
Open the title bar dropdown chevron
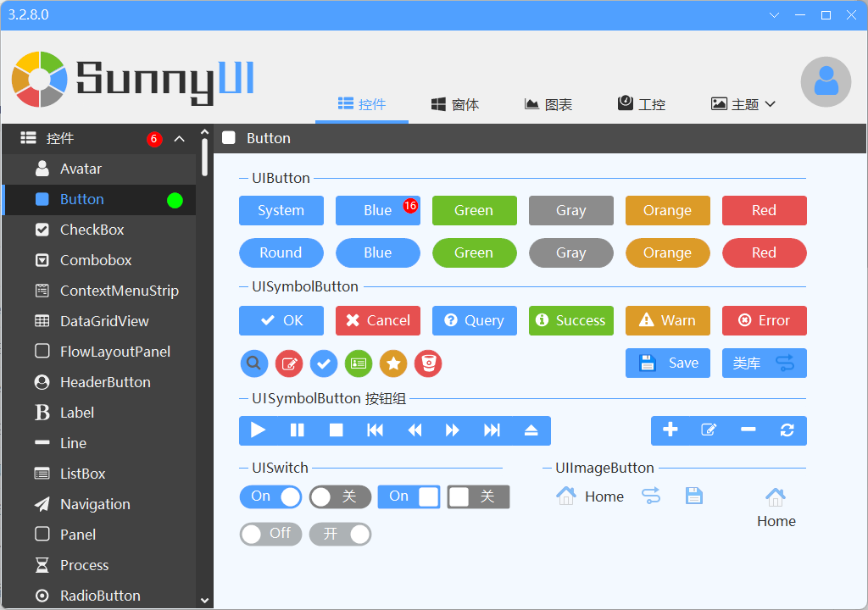click(x=775, y=15)
